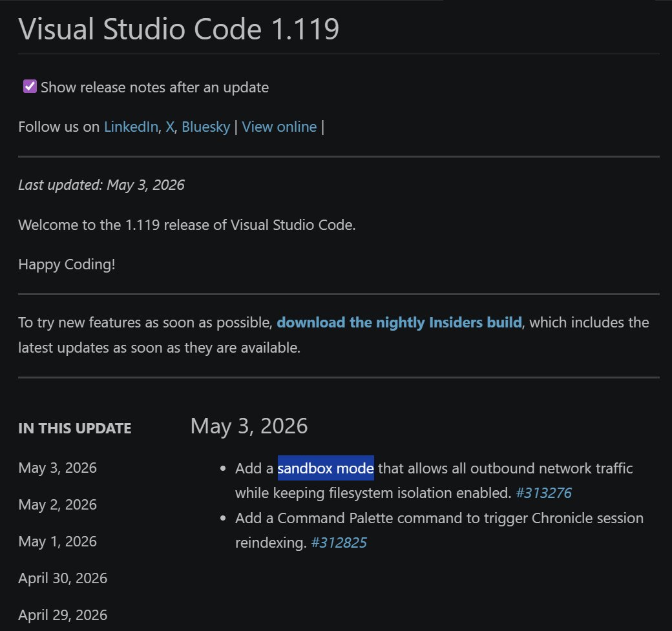
Task: Click the highlighted 'sandbox mode' text
Action: point(326,468)
